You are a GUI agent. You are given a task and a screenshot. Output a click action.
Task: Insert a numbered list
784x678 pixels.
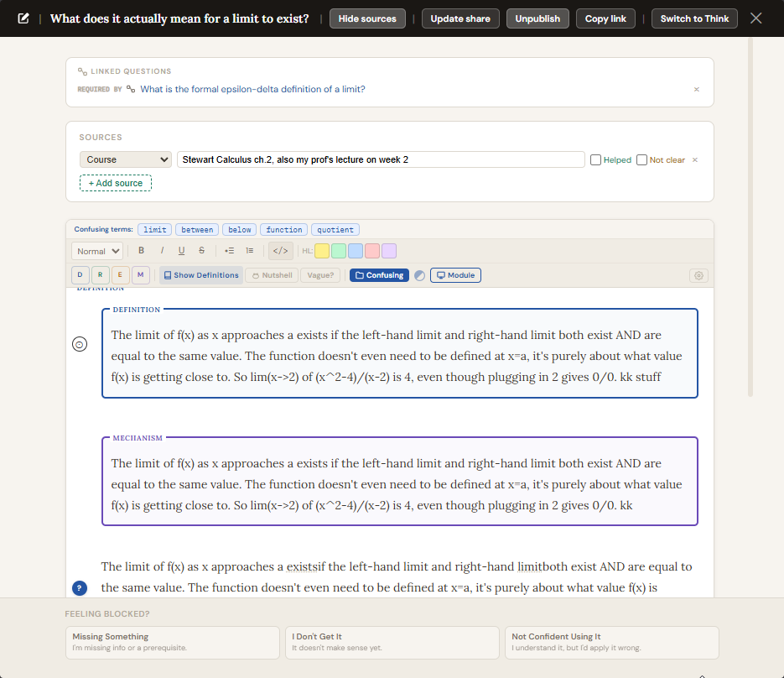click(x=249, y=251)
